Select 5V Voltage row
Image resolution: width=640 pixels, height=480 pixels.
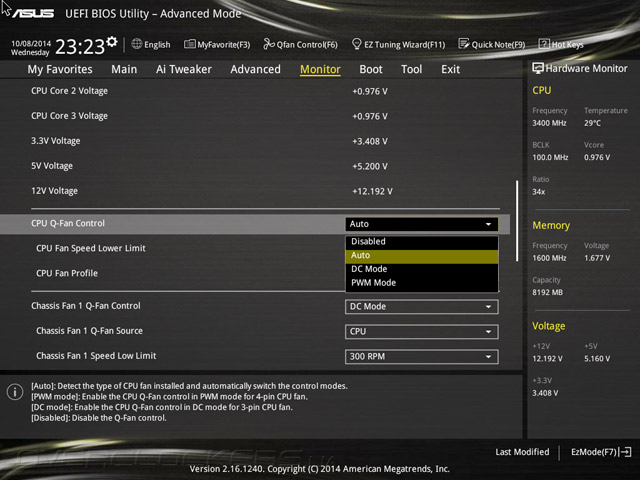[255, 166]
